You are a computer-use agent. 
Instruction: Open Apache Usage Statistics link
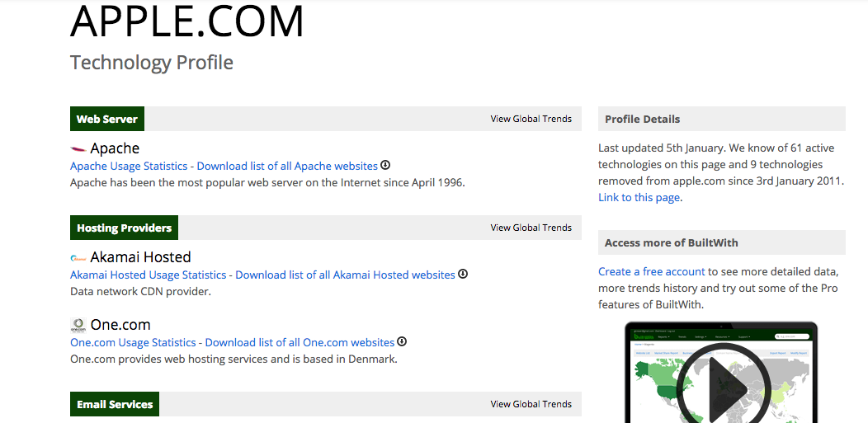click(129, 166)
